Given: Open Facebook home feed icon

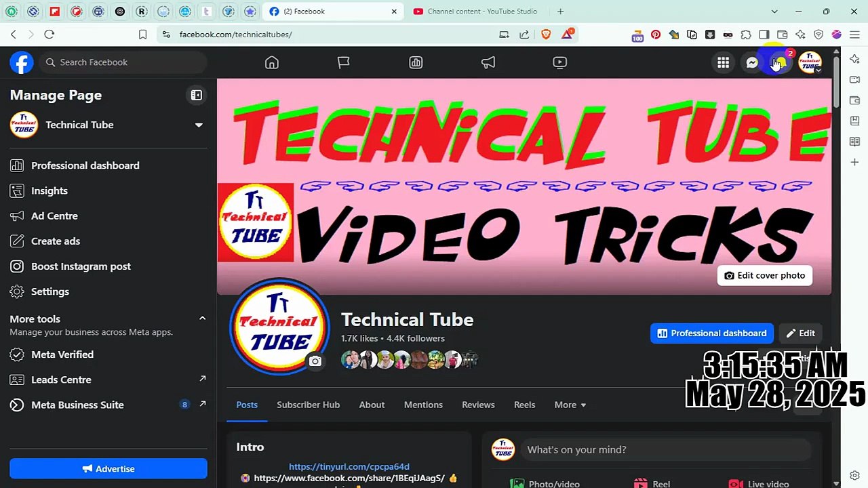Looking at the screenshot, I should click(272, 62).
